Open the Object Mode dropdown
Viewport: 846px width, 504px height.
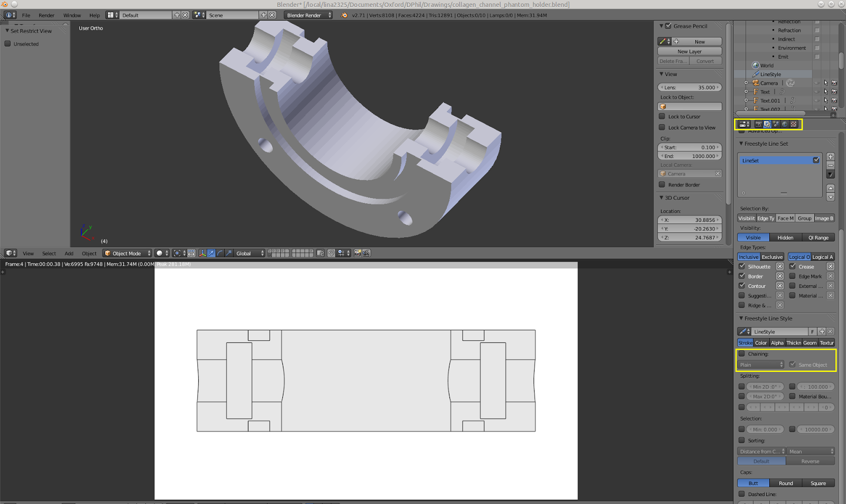pos(127,254)
